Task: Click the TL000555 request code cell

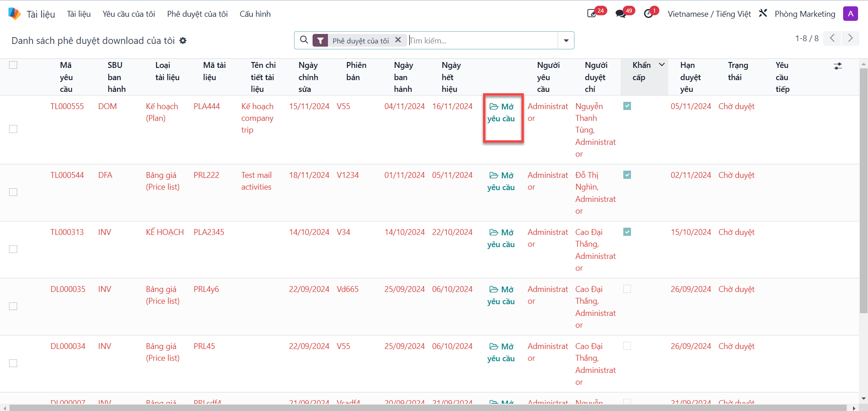Action: (67, 106)
